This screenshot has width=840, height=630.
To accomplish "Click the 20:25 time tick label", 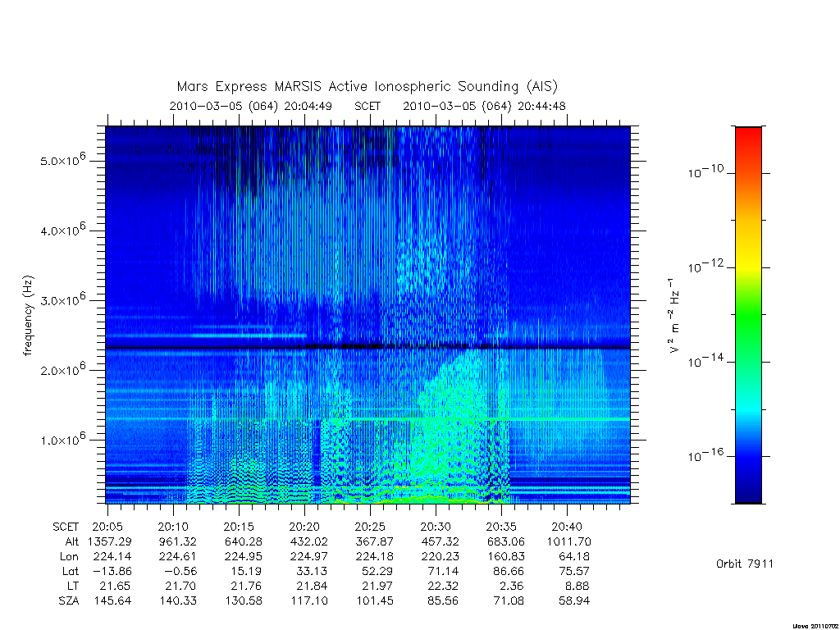I will [x=370, y=527].
